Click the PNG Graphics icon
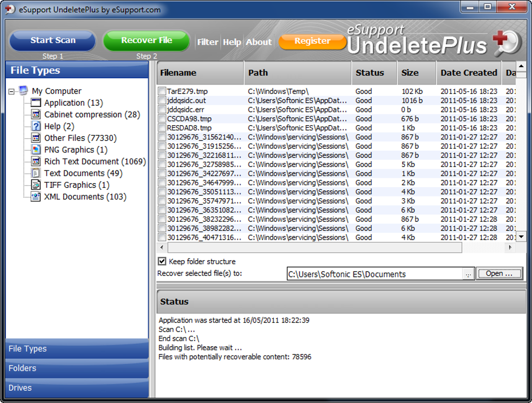Screen dimensions: 532x403 click(x=35, y=150)
